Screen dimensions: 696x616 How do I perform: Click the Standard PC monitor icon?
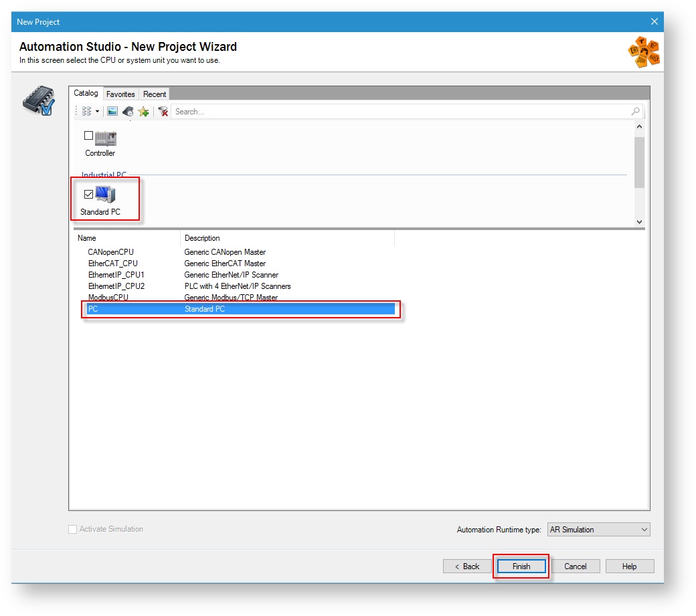[106, 195]
